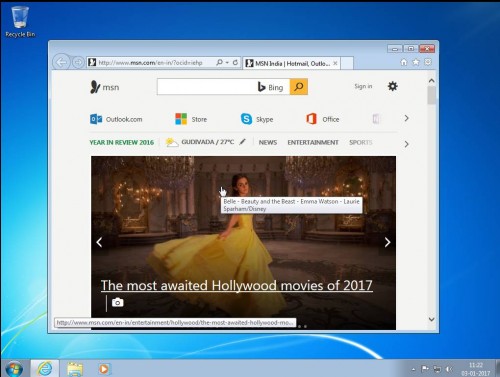500x377 pixels.
Task: Close the MSN India tab
Action: point(335,63)
